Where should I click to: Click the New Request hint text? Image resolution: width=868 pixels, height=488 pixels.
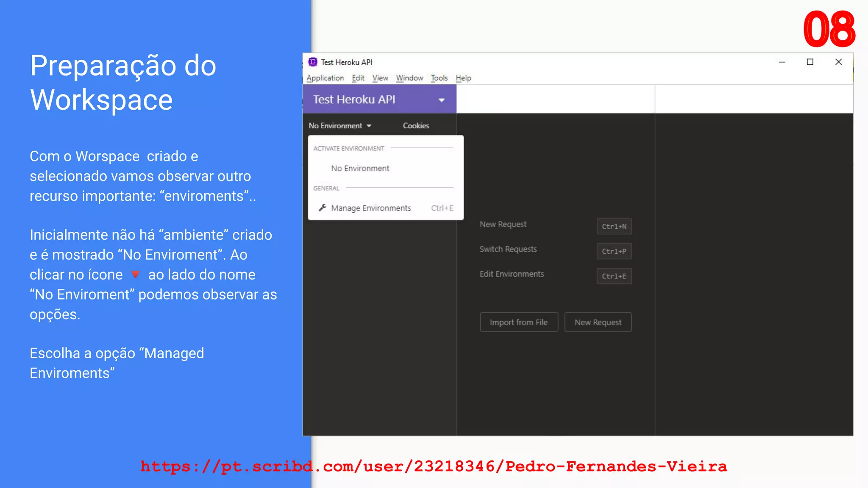click(x=503, y=224)
